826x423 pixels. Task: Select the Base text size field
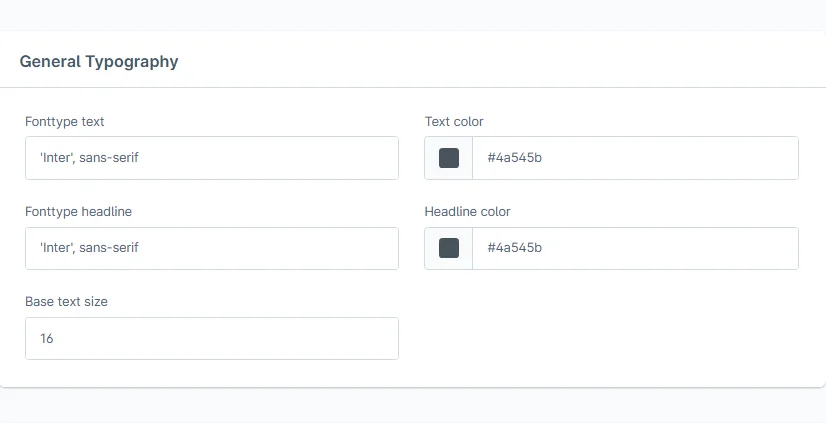pos(211,338)
